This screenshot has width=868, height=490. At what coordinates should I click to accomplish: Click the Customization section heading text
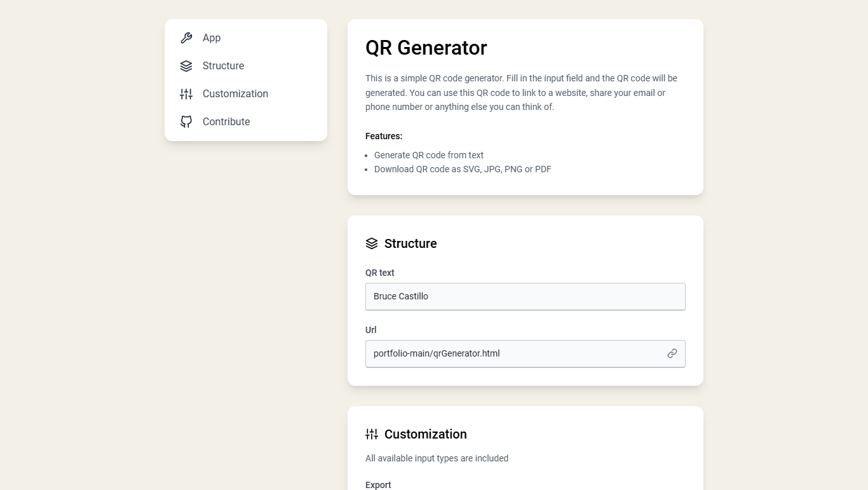point(425,435)
